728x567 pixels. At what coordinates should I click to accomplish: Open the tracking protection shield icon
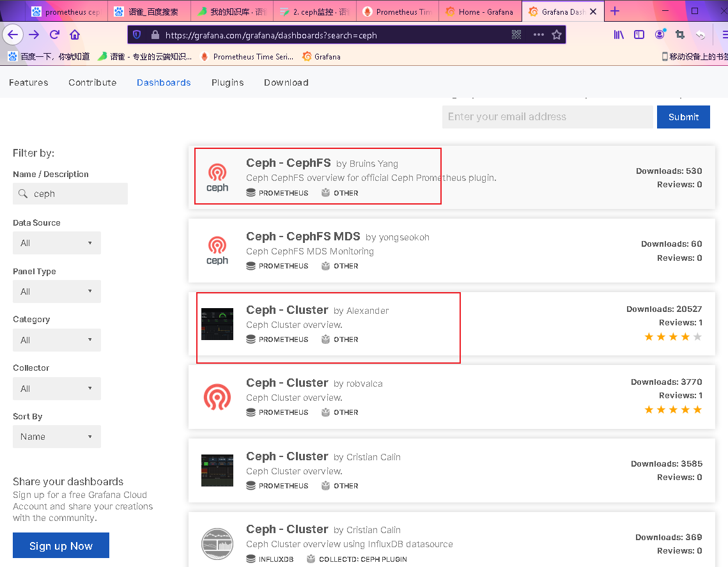tap(137, 35)
